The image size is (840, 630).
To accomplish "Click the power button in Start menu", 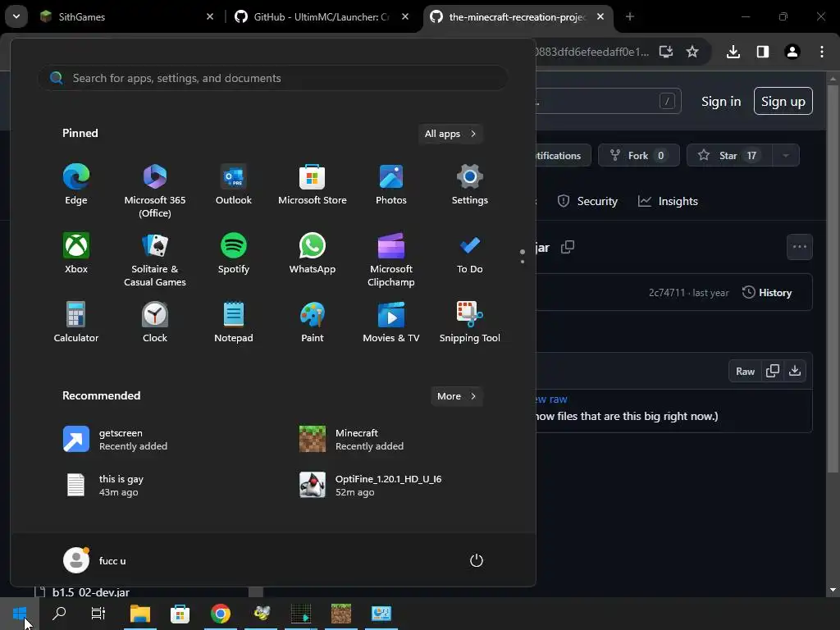I will point(477,560).
